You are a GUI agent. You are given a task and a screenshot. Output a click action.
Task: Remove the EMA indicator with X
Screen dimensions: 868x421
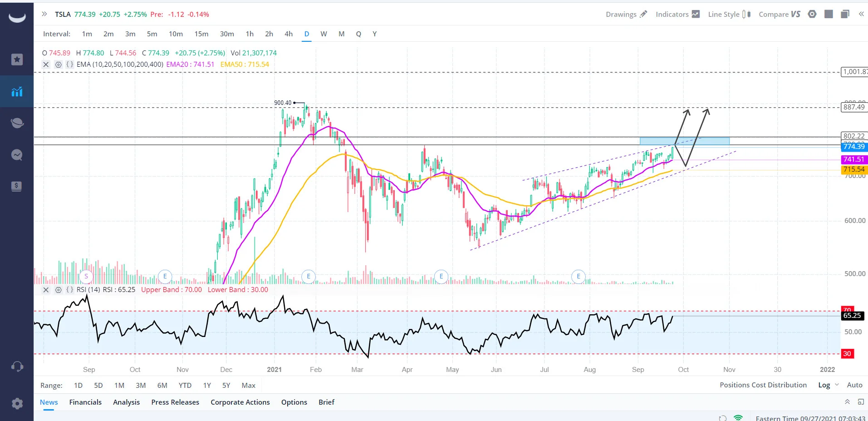coord(46,64)
